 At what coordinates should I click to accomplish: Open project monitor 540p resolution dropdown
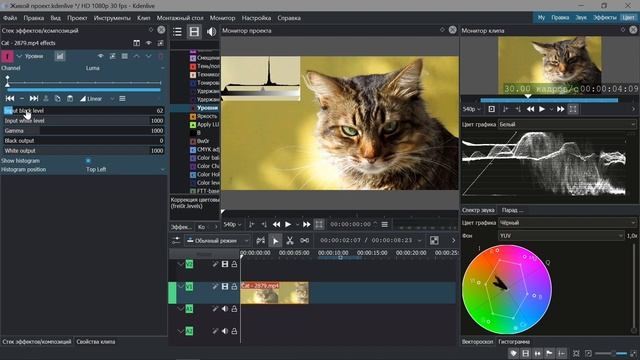click(x=232, y=224)
